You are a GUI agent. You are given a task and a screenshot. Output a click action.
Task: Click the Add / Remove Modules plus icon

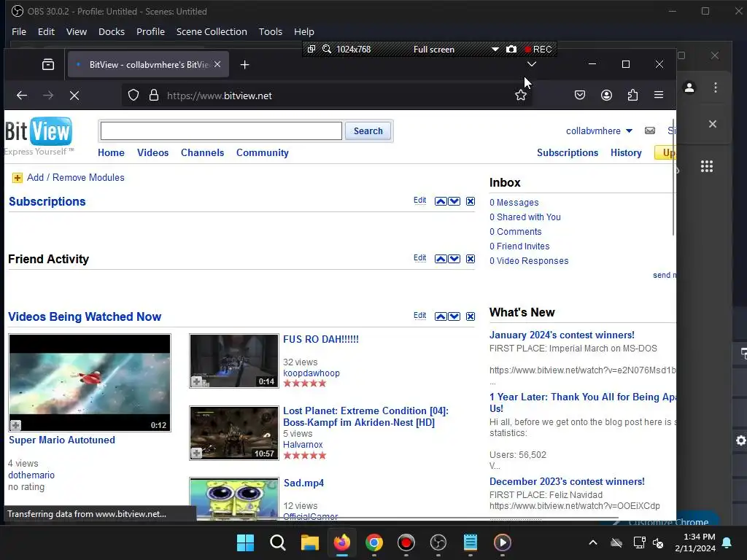pos(18,178)
